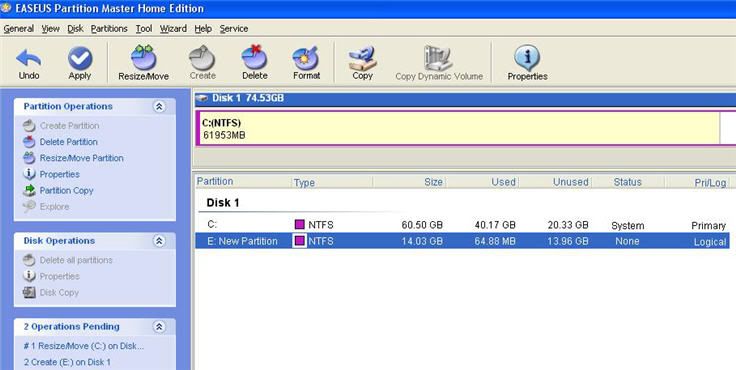Select the Resize/Move toolbar icon
736x370 pixels.
143,58
